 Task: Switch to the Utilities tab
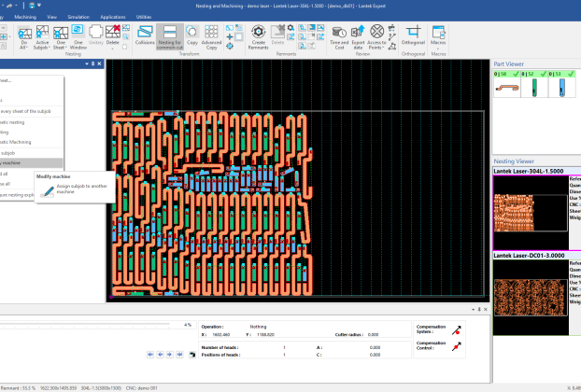[x=144, y=17]
